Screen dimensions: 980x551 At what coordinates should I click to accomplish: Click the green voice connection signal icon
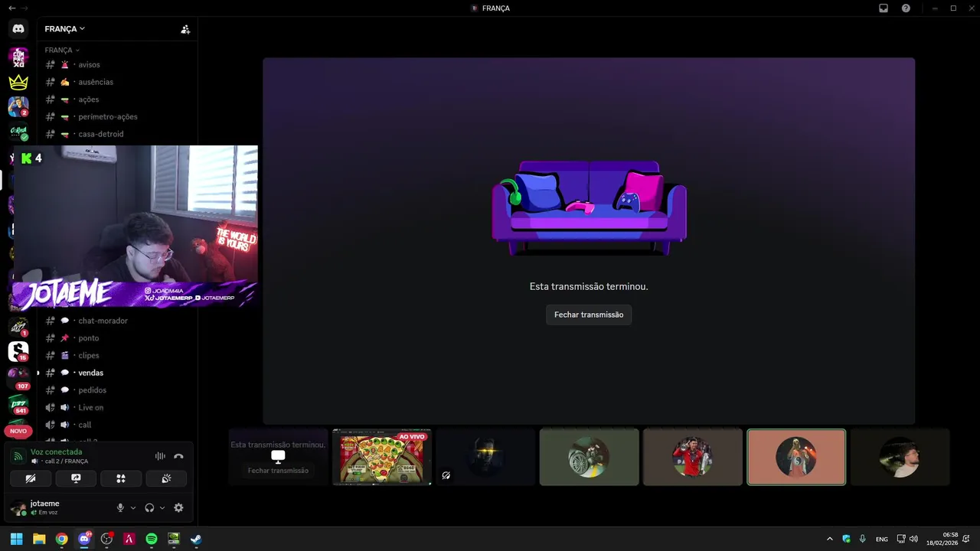click(x=18, y=456)
